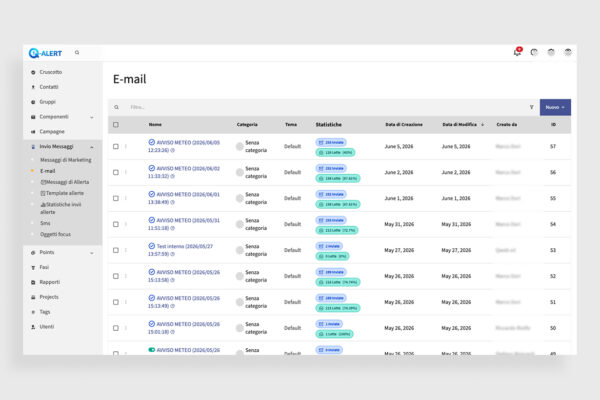Open the notifications bell icon
600x400 pixels.
pyautogui.click(x=517, y=52)
